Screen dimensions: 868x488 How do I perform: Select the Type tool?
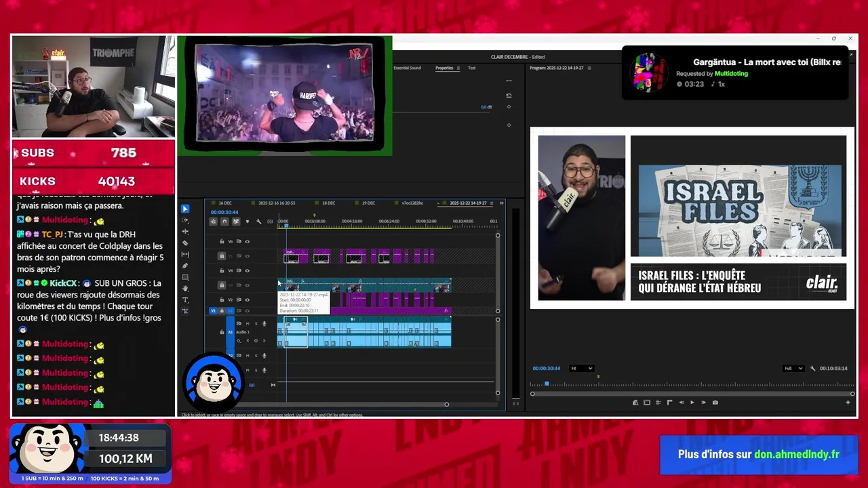click(x=185, y=300)
